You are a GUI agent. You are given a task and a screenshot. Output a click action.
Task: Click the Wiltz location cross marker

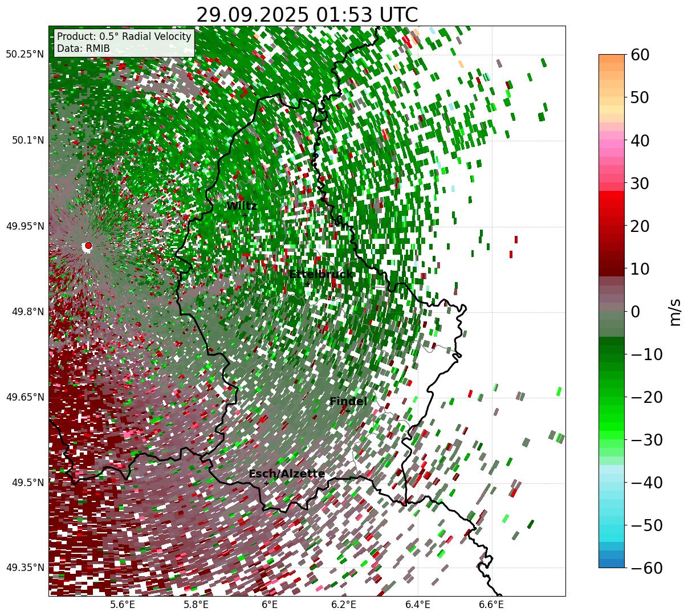pyautogui.click(x=244, y=215)
